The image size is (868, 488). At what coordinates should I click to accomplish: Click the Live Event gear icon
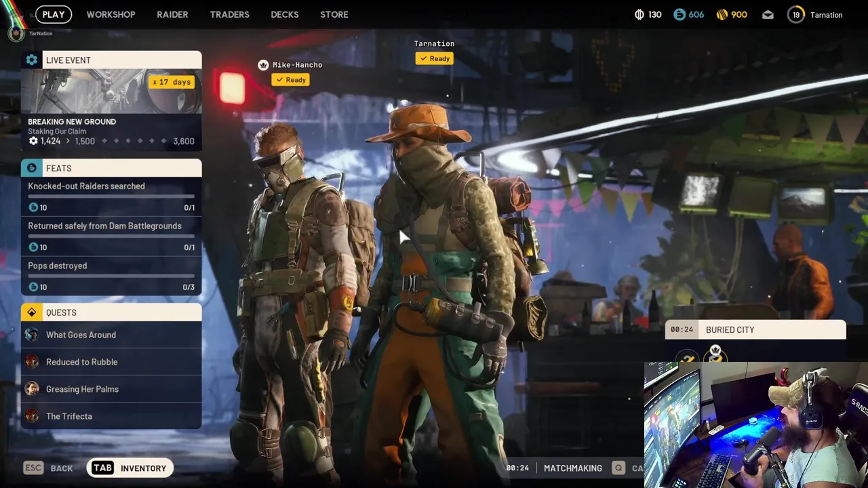(x=31, y=60)
